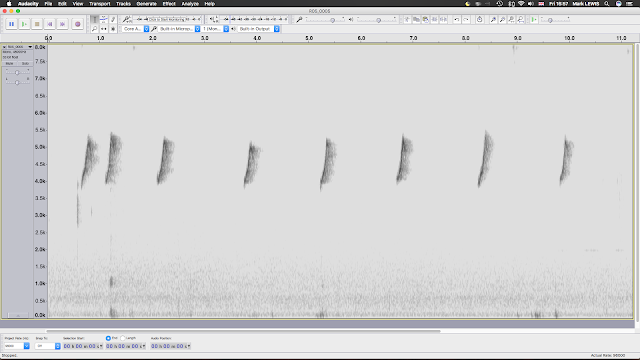640x360 pixels.
Task: Toggle the track Mute button
Action: tap(9, 63)
